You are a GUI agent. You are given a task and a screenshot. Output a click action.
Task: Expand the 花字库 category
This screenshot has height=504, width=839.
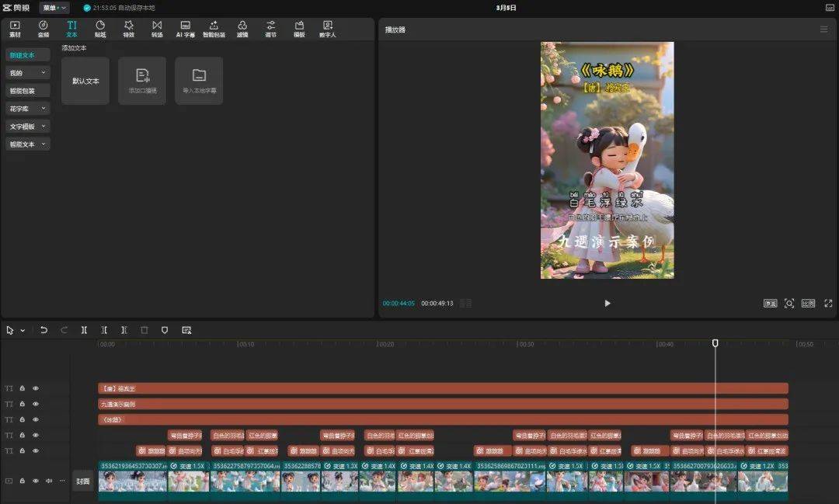27,109
